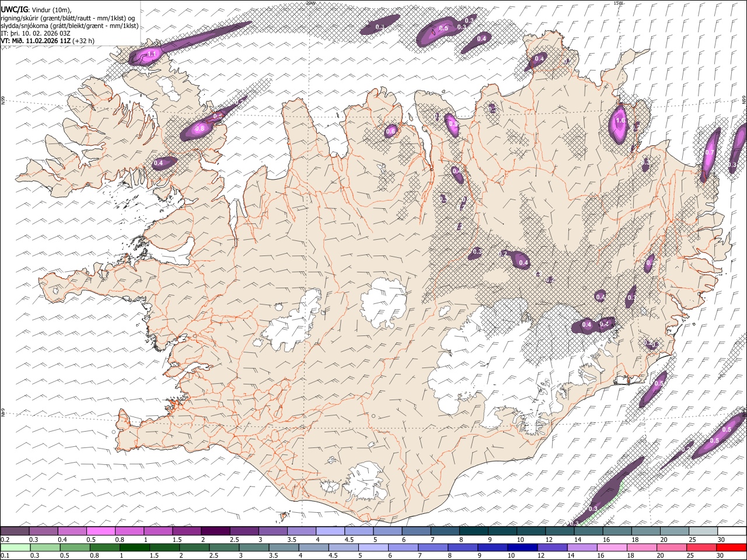Pick the bottom-row blue swatch between 8 and 9
Image resolution: width=747 pixels, height=560 pixels.
[462, 547]
